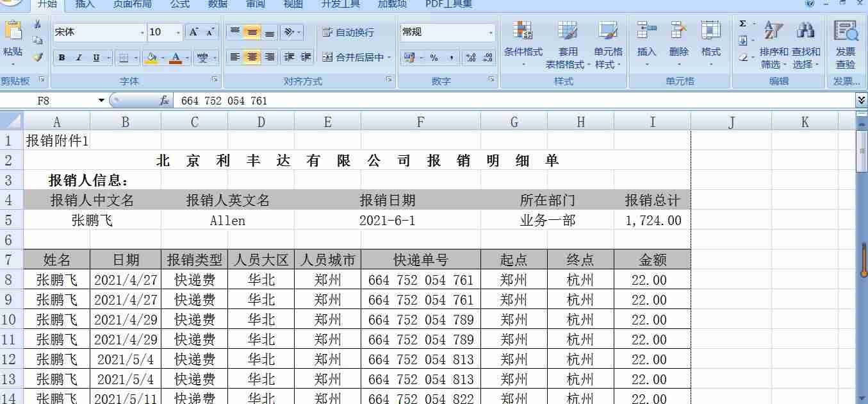Click the formula bar input field
868x404 pixels.
click(514, 101)
